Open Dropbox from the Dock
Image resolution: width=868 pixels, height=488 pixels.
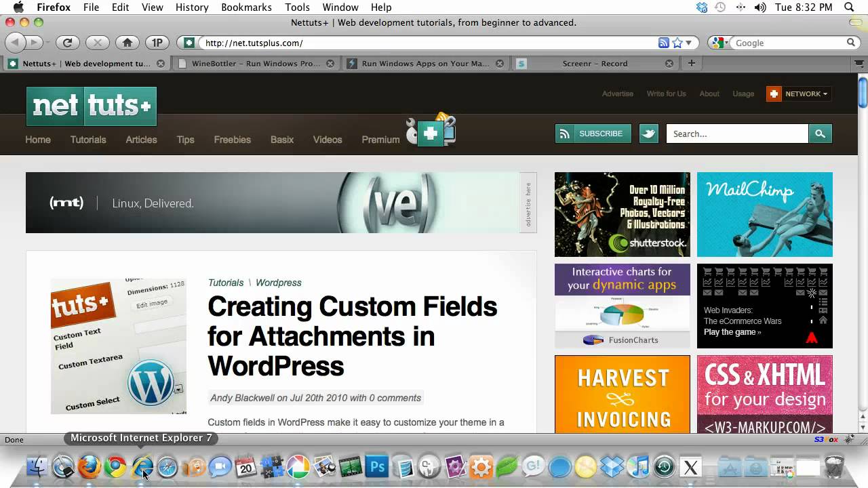[612, 466]
